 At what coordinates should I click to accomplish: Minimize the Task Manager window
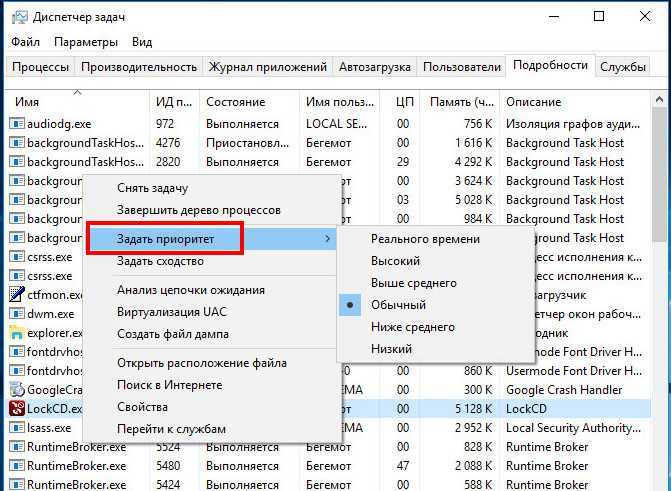553,17
